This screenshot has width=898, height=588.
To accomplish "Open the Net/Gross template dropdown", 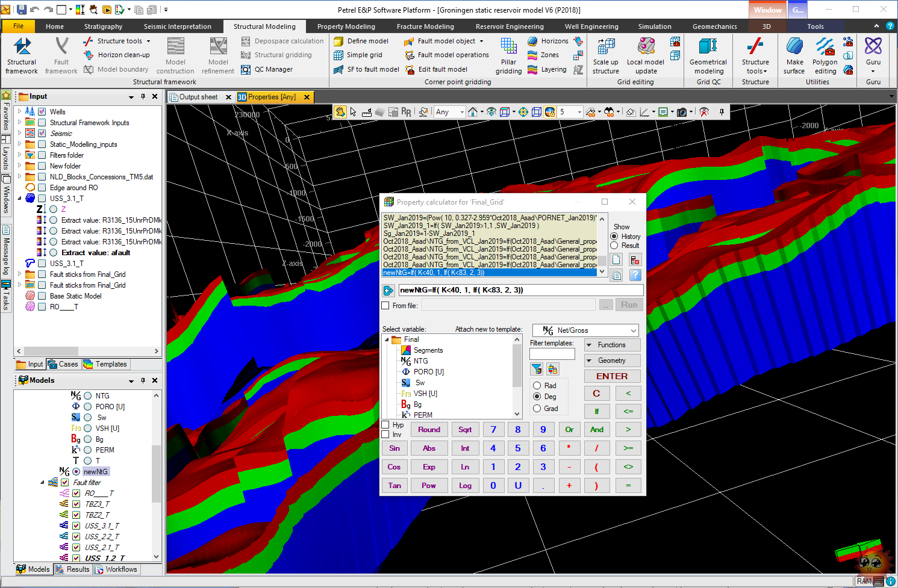I will tap(586, 330).
